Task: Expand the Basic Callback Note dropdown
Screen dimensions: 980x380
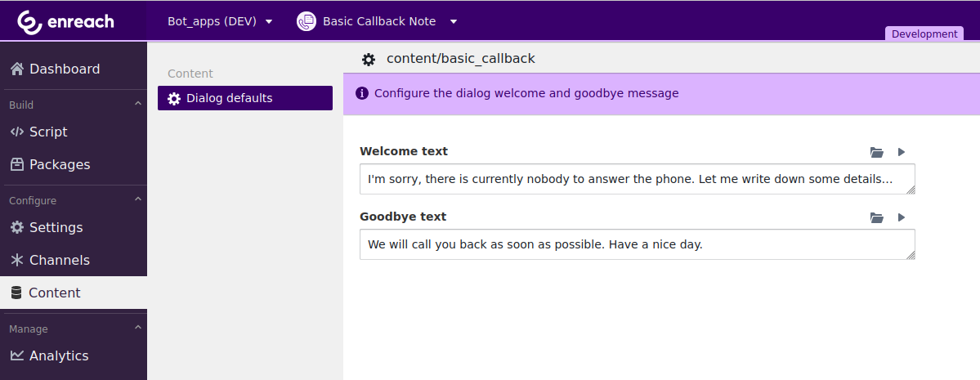Action: [x=454, y=21]
